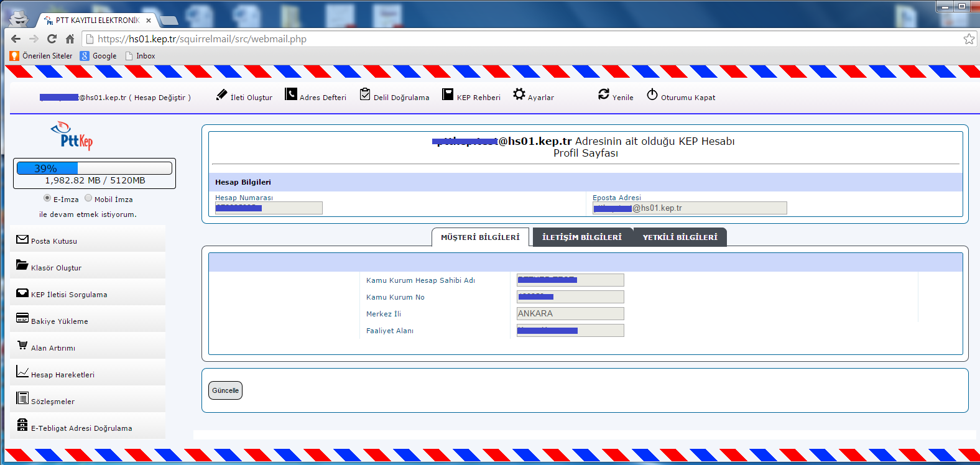Click the KEP İletisi Sorgulama inbox icon
This screenshot has width=980, height=465.
(x=22, y=293)
